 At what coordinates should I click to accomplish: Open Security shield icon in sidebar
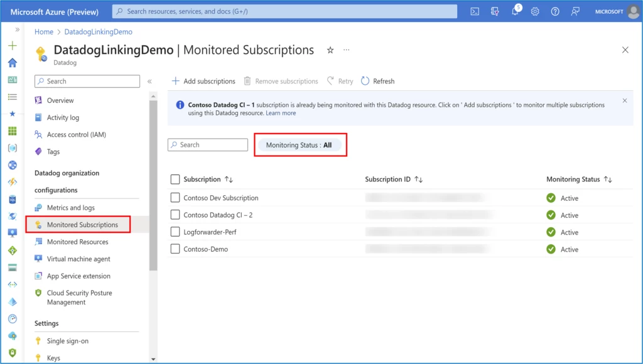(x=13, y=353)
